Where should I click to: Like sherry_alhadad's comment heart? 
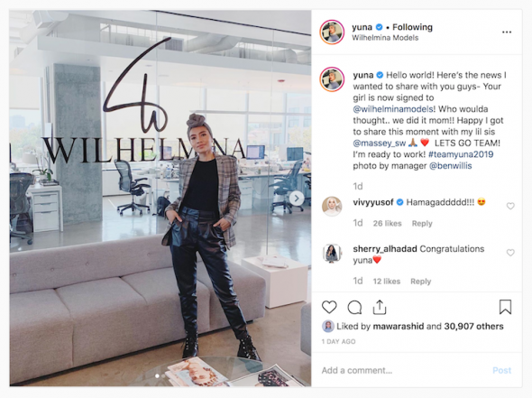click(x=510, y=253)
